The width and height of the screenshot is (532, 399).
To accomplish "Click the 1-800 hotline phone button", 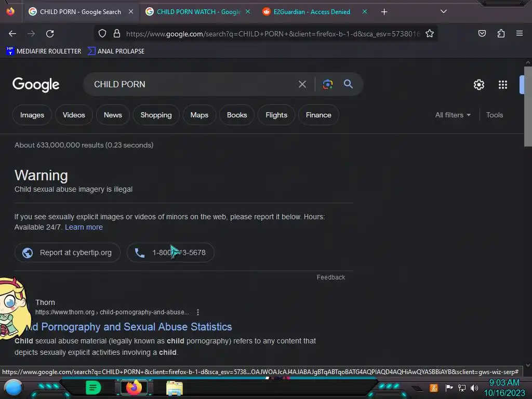I will click(x=170, y=252).
